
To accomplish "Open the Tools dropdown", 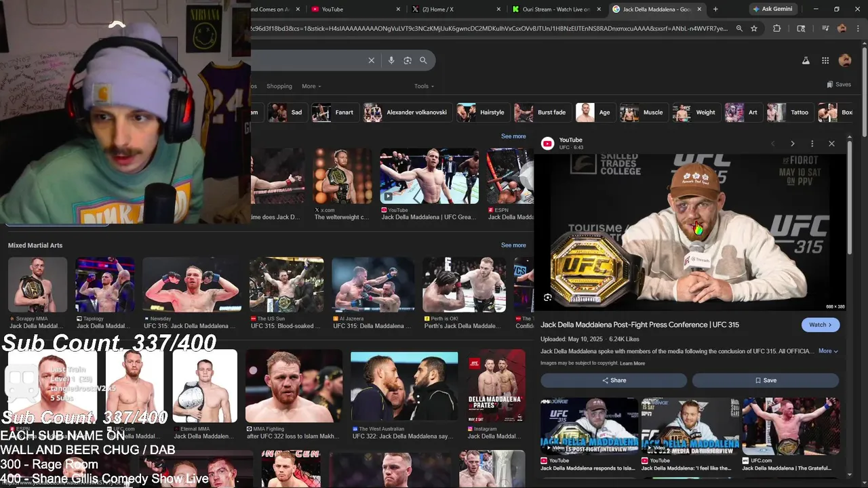I will (424, 86).
